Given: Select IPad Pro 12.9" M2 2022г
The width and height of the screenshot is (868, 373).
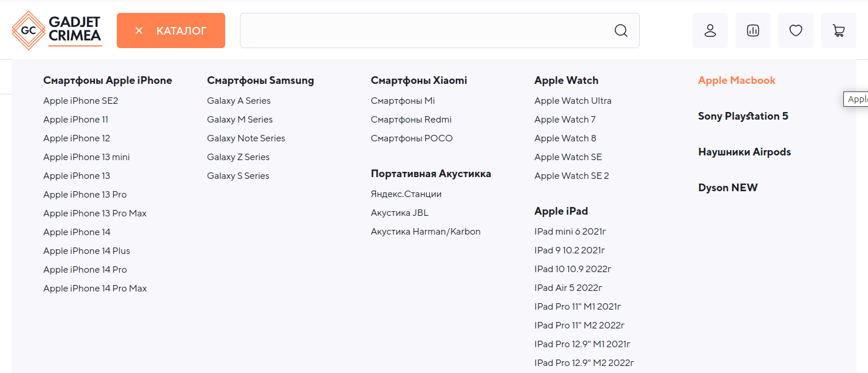Looking at the screenshot, I should point(584,363).
